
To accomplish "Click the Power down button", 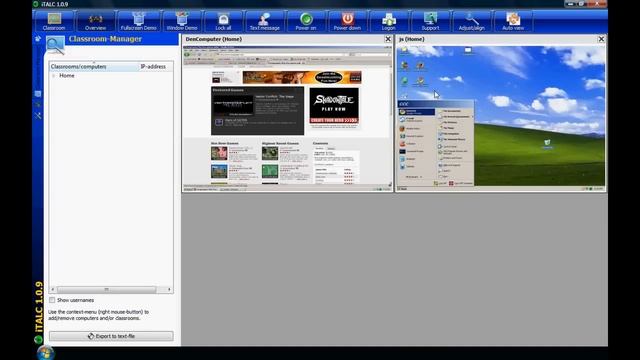I will 347,21.
